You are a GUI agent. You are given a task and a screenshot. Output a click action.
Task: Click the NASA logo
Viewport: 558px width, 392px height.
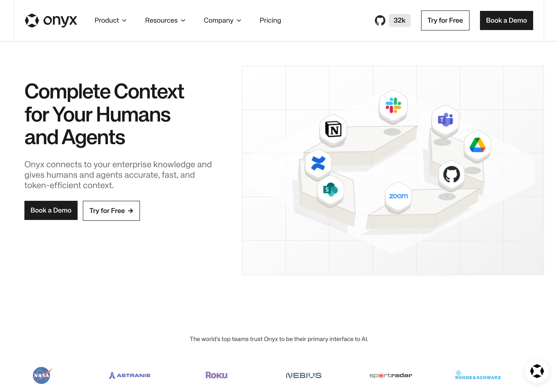pos(42,375)
